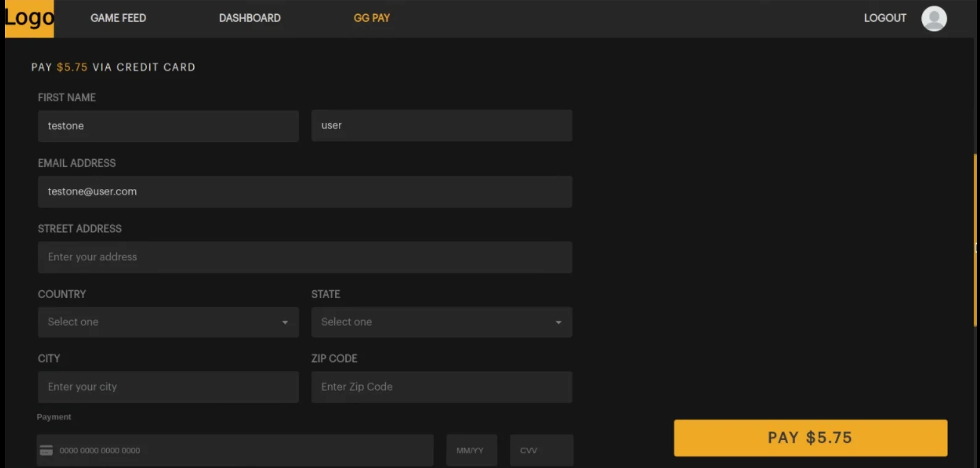Screen dimensions: 980x468
Task: Click the vertical page scrollbar
Action: pos(975,241)
